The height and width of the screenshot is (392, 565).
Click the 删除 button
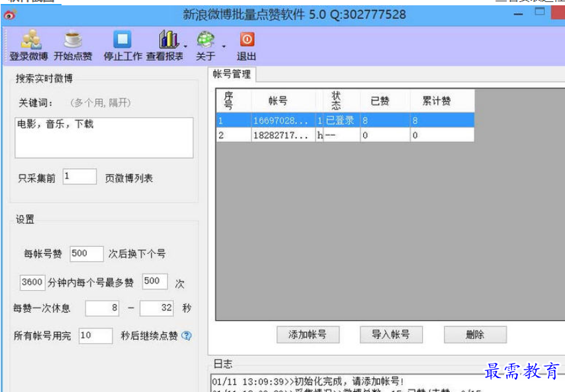(x=475, y=334)
